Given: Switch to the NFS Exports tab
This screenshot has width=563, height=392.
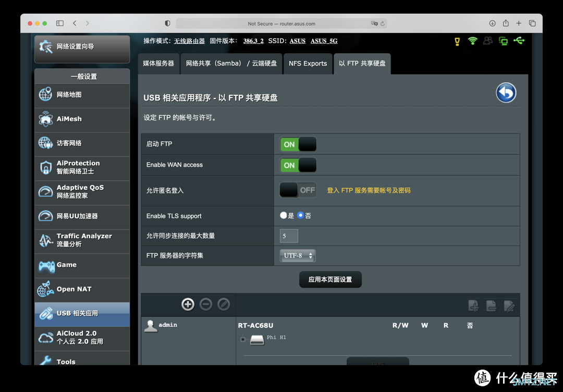Looking at the screenshot, I should pos(308,64).
